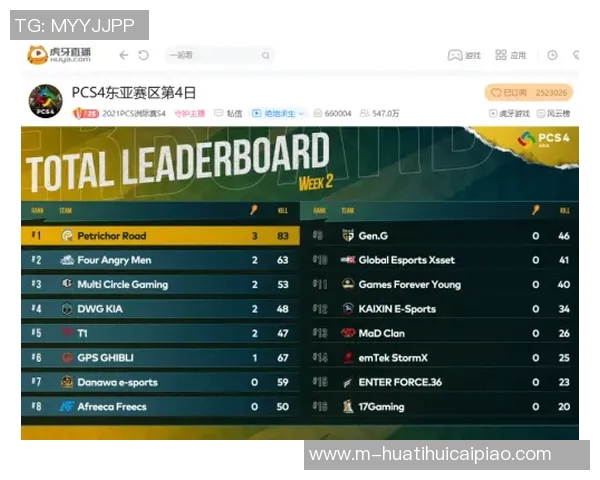
Task: Send a private message via 私信
Action: pos(228,113)
